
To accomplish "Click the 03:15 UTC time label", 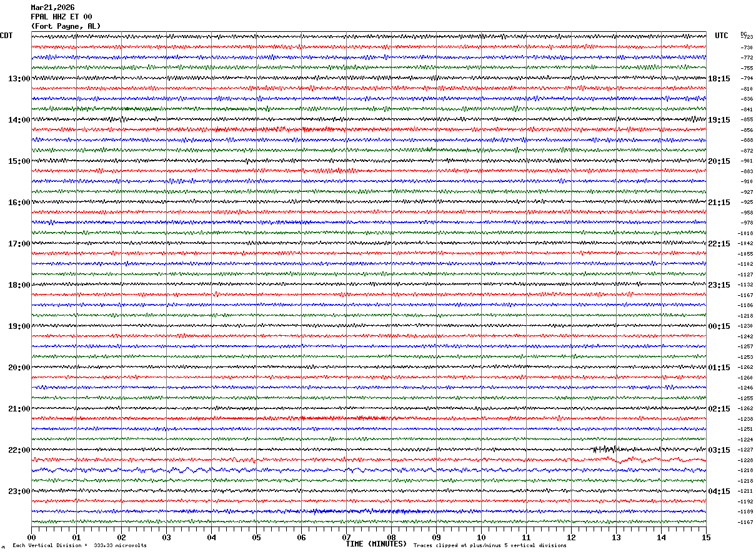I will tap(719, 450).
